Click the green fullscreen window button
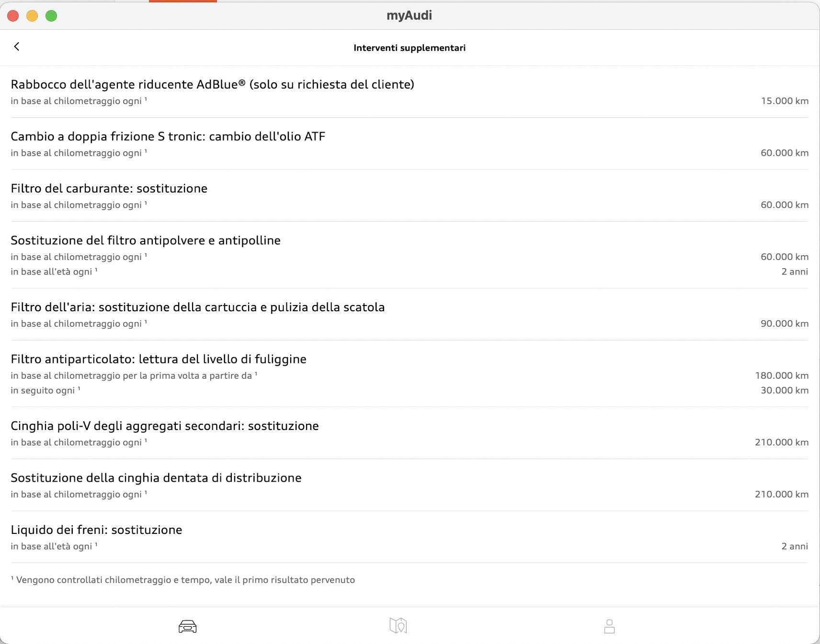Image resolution: width=820 pixels, height=644 pixels. point(51,16)
